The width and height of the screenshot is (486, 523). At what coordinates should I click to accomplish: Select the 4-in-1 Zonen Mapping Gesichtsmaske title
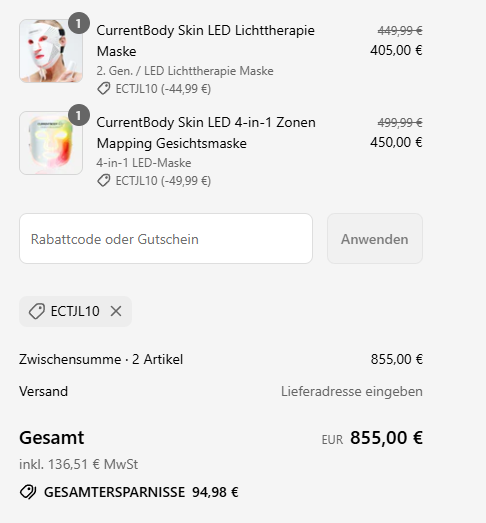point(206,133)
